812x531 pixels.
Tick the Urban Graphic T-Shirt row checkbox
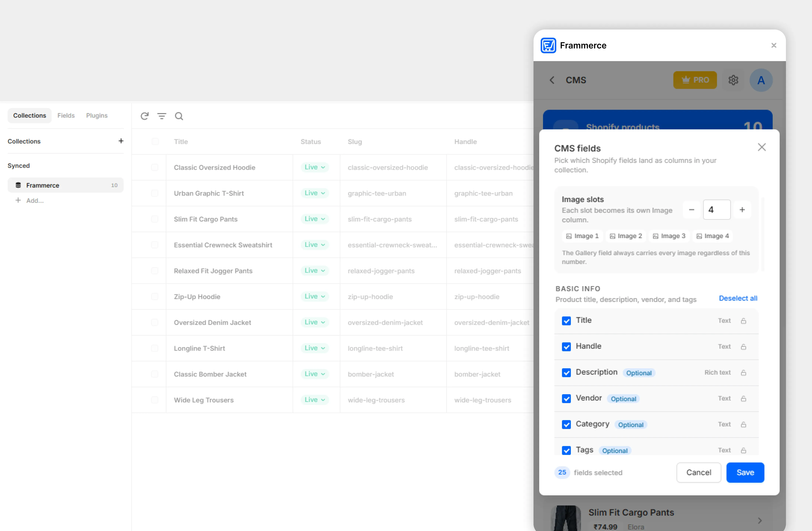point(154,193)
